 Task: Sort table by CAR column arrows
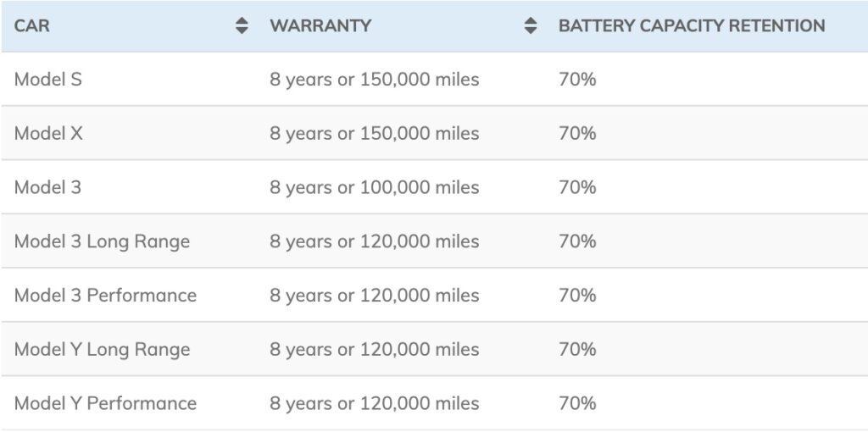click(242, 25)
